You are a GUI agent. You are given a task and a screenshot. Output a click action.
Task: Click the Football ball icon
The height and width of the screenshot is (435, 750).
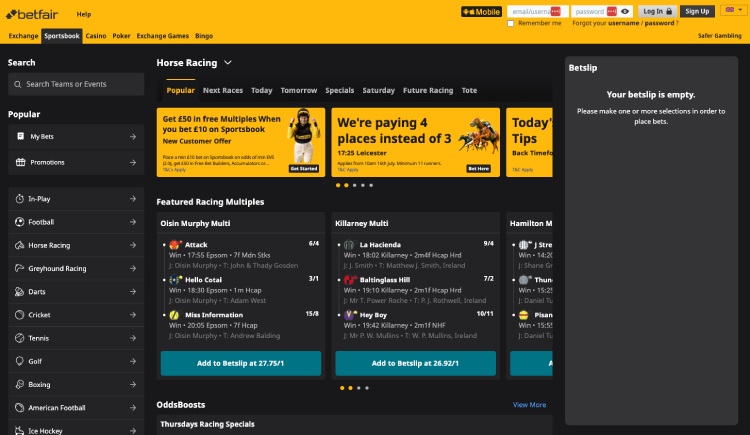coord(20,222)
